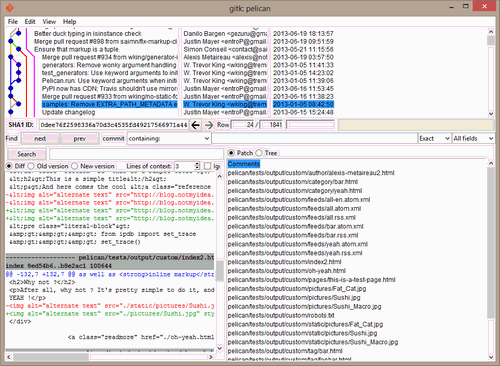Viewport: 500px width, 366px height.
Task: Open the 'All fields' dropdown
Action: tap(473, 138)
